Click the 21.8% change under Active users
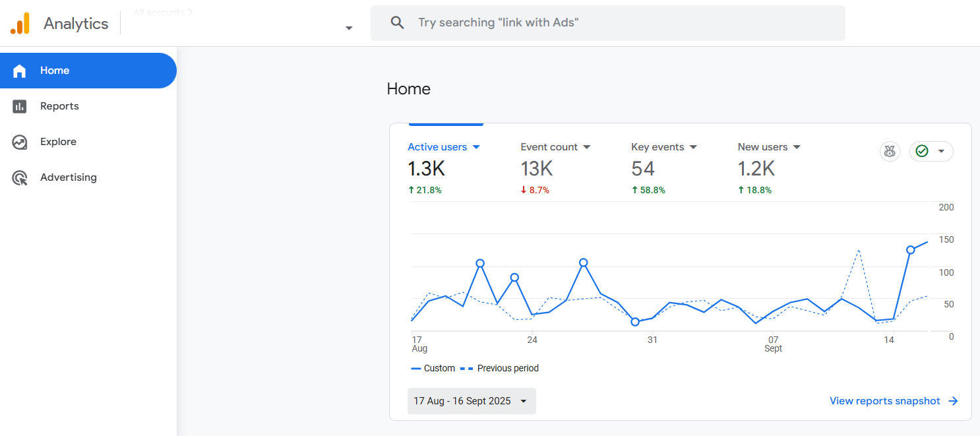This screenshot has height=436, width=980. click(x=425, y=190)
